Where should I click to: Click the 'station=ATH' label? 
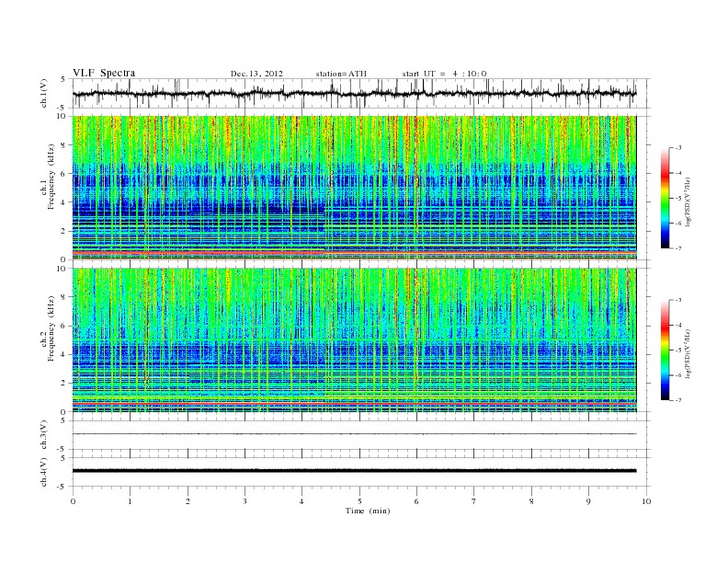(x=341, y=74)
